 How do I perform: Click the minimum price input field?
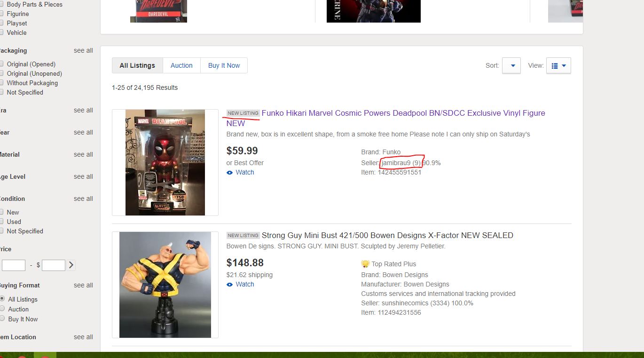pyautogui.click(x=14, y=265)
